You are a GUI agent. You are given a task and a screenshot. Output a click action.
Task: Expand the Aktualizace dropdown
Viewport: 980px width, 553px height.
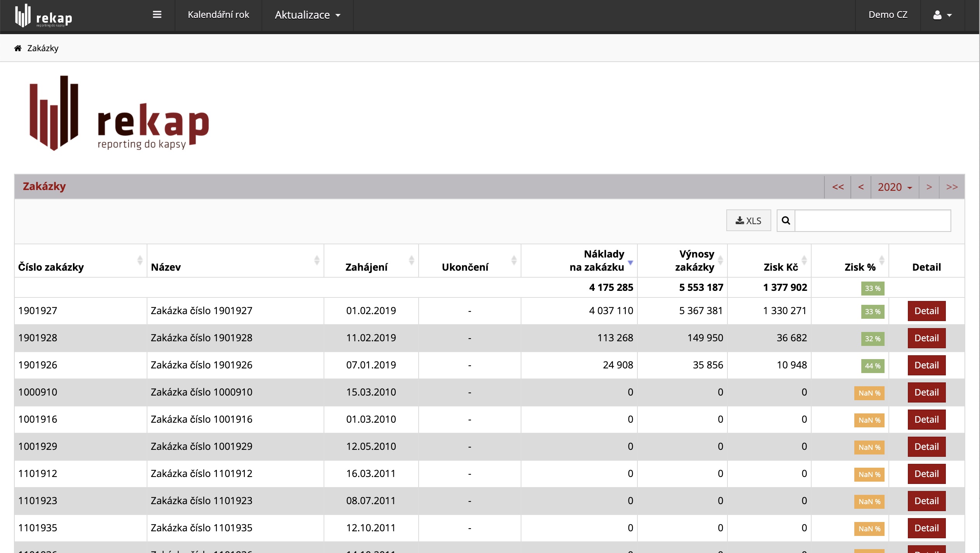(307, 15)
